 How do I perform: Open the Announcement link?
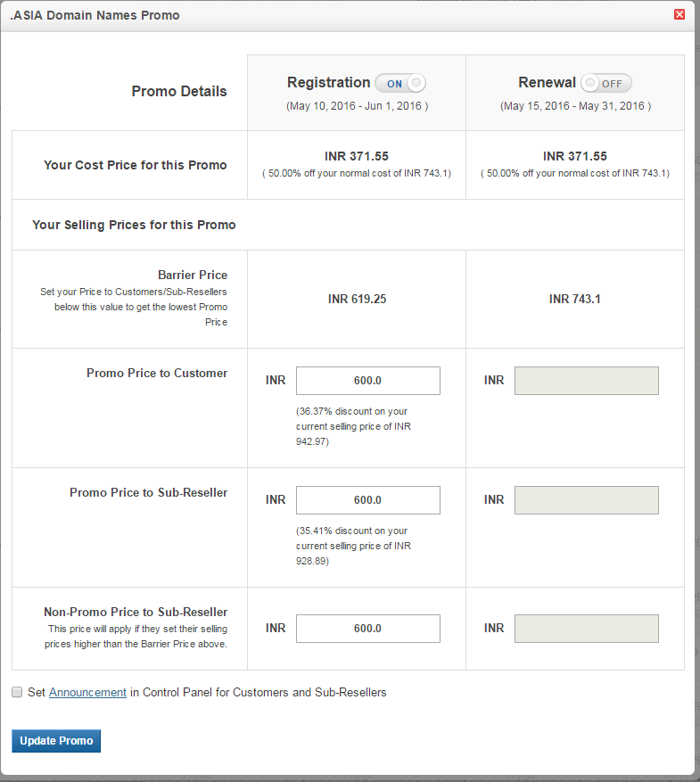click(x=87, y=692)
